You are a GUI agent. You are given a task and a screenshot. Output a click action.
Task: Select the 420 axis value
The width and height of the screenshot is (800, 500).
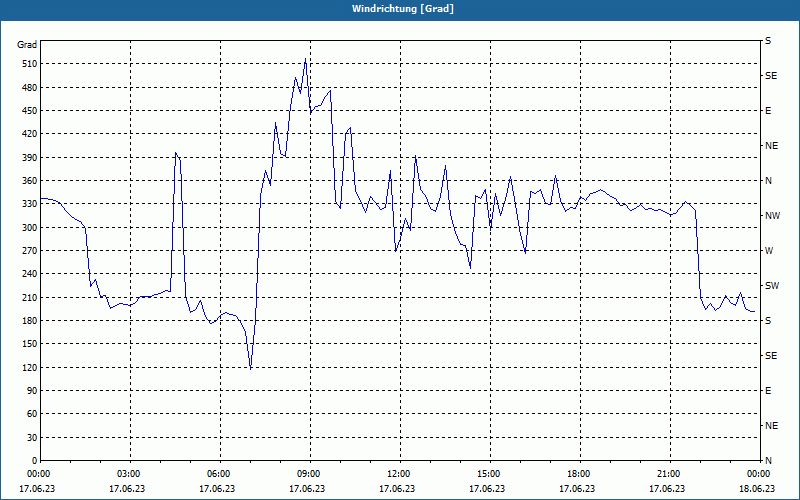(x=30, y=134)
